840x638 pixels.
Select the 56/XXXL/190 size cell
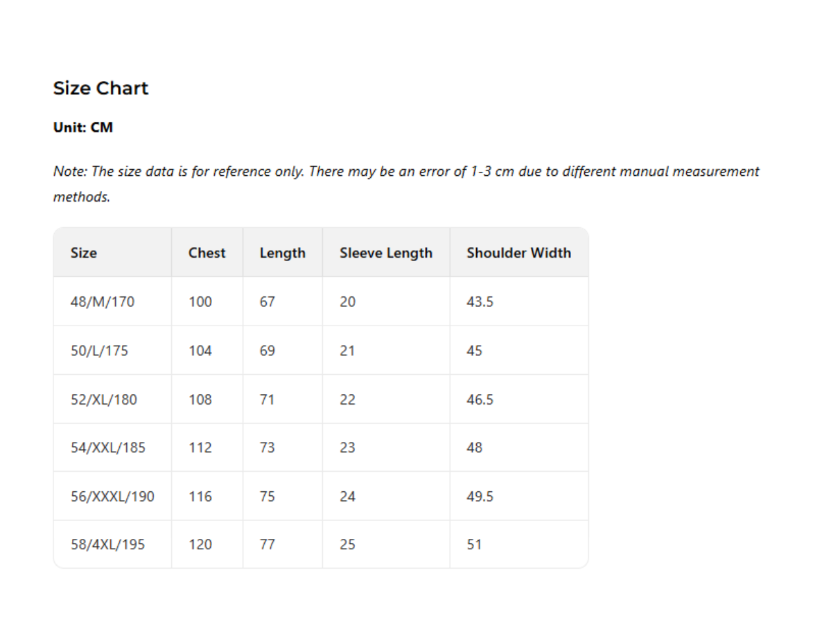click(112, 497)
